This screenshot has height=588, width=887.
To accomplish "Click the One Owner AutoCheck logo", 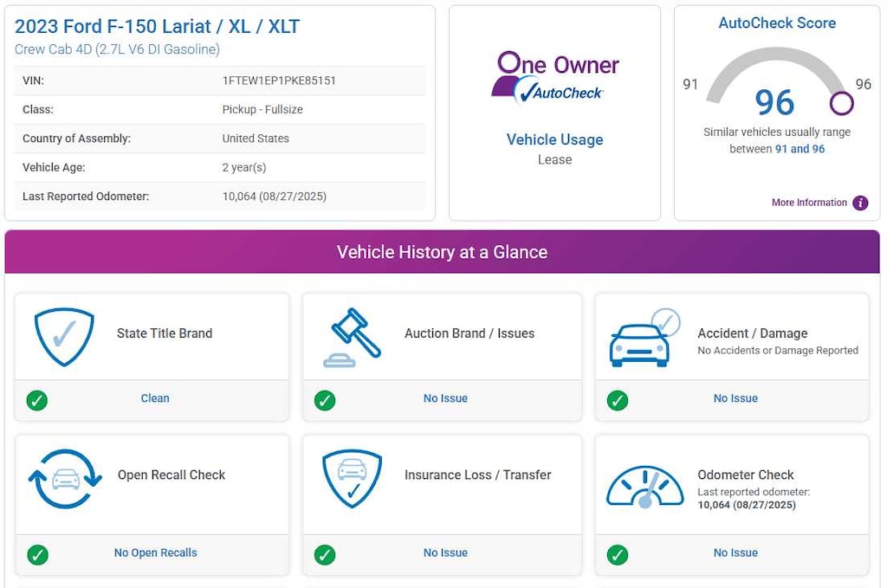I will (x=554, y=78).
